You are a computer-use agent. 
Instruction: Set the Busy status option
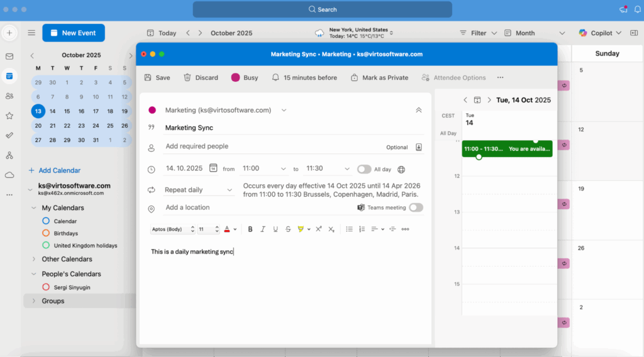pyautogui.click(x=245, y=77)
